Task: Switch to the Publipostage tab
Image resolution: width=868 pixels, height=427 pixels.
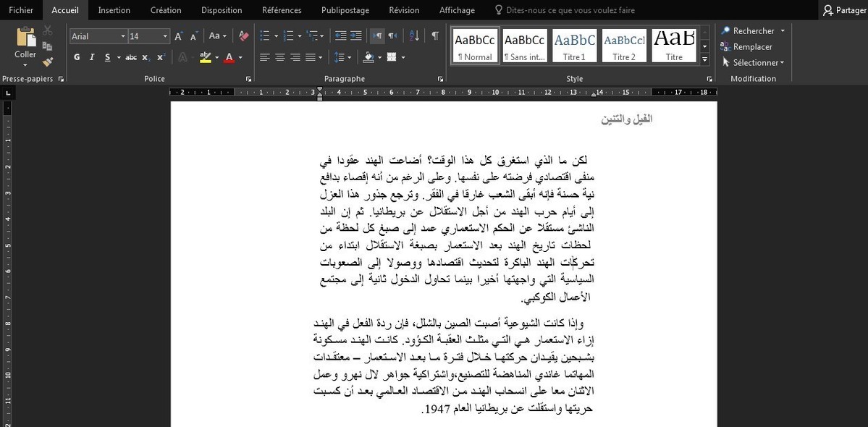Action: (x=345, y=10)
